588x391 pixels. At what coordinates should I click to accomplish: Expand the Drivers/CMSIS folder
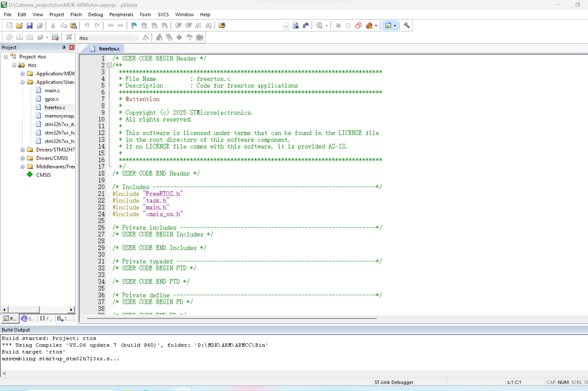tap(23, 158)
